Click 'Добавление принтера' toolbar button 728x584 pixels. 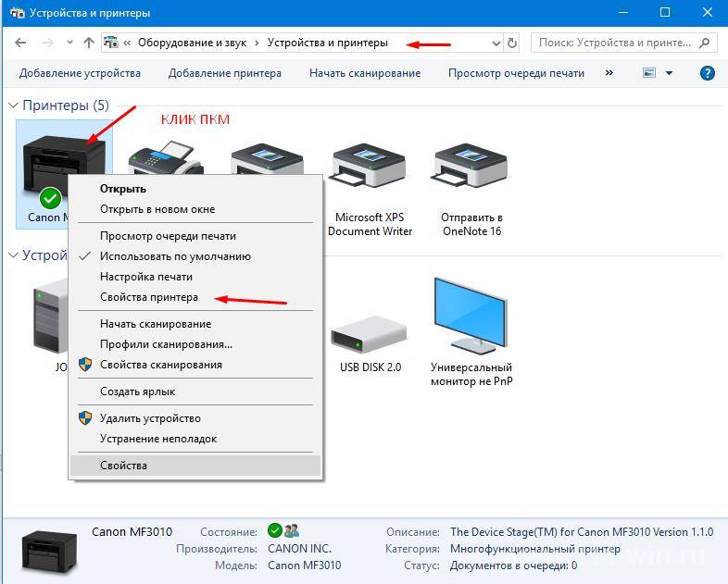coord(225,73)
